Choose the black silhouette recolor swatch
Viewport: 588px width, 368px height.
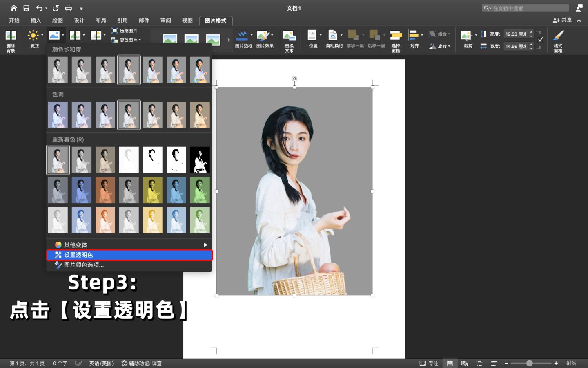200,160
